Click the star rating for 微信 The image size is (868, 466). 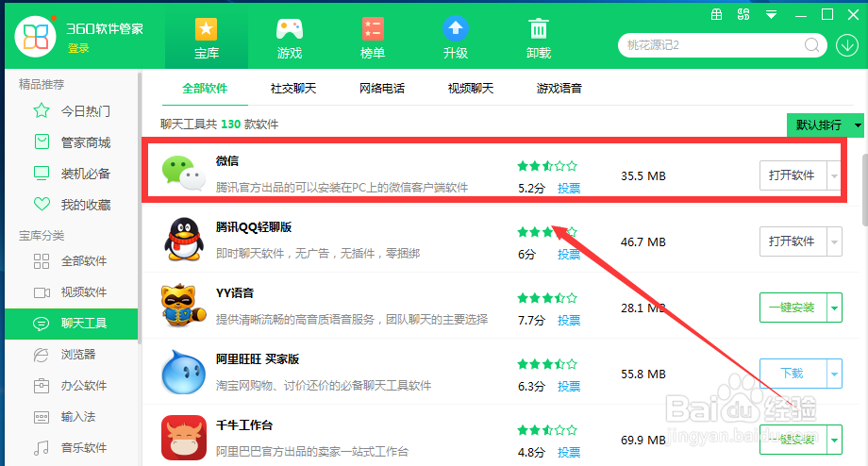547,166
